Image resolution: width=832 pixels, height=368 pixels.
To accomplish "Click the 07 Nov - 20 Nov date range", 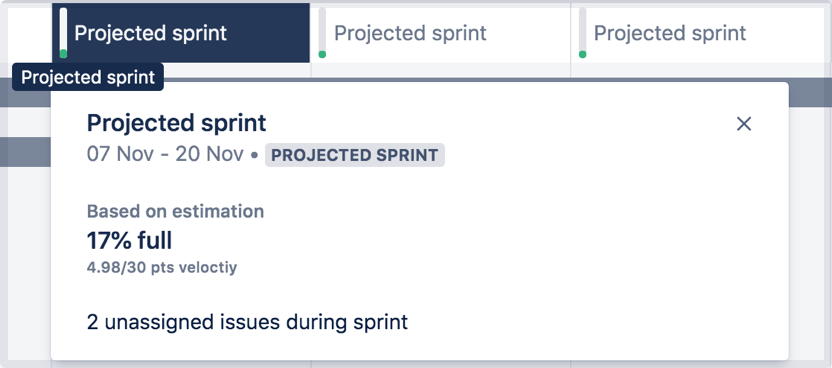I will click(165, 155).
